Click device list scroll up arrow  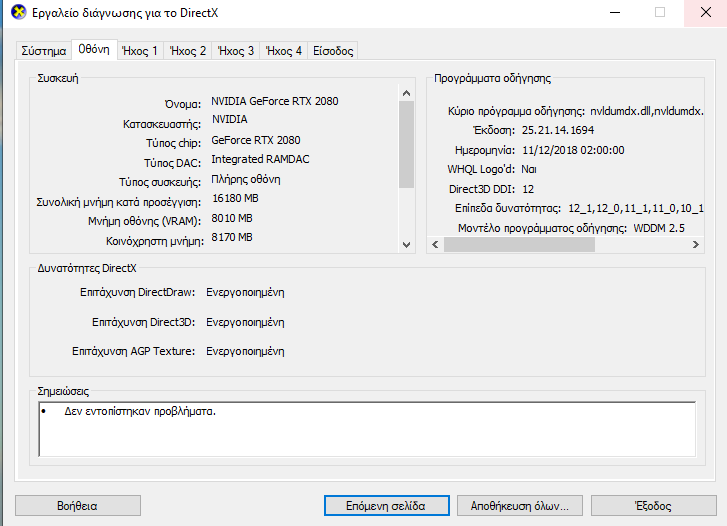coord(407,93)
